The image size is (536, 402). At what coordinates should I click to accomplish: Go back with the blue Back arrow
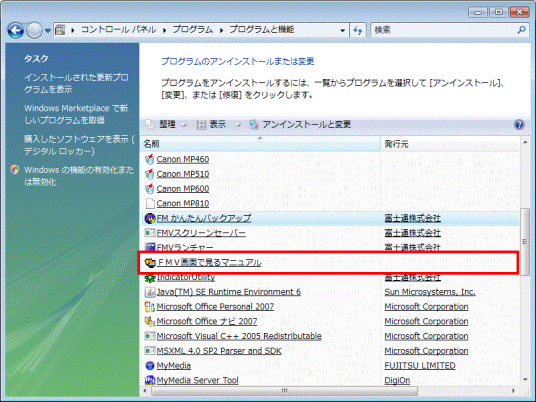(x=15, y=31)
